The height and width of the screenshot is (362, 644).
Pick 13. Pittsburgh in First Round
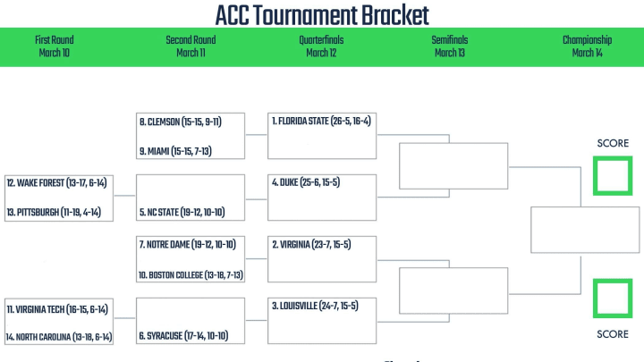(54, 212)
